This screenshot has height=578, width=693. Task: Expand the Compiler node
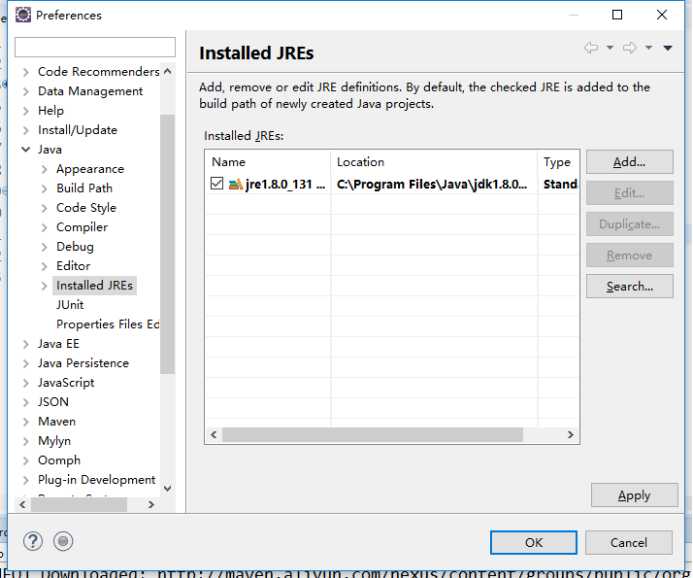(44, 227)
